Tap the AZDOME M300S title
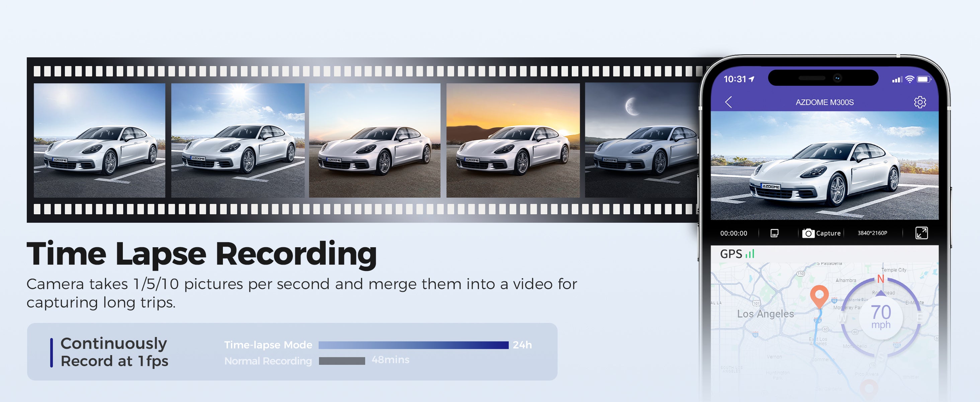Screen dimensions: 980x402 [824, 103]
